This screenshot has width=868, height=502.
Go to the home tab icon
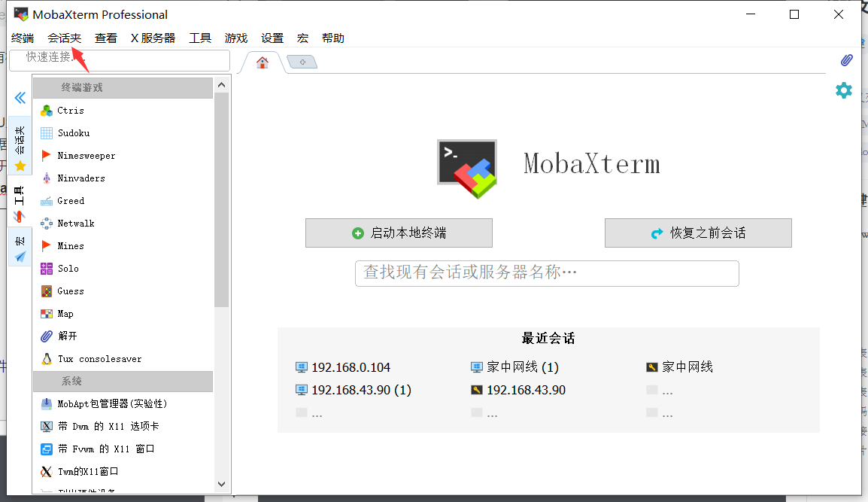point(263,62)
